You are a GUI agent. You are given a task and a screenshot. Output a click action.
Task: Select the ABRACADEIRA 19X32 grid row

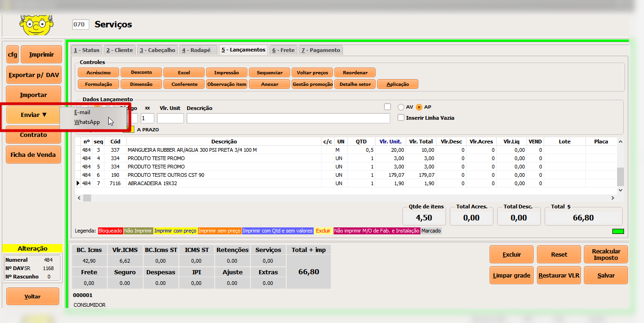coord(223,183)
